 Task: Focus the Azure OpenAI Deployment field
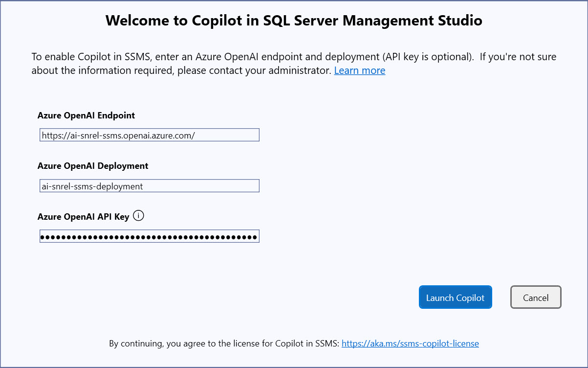149,186
